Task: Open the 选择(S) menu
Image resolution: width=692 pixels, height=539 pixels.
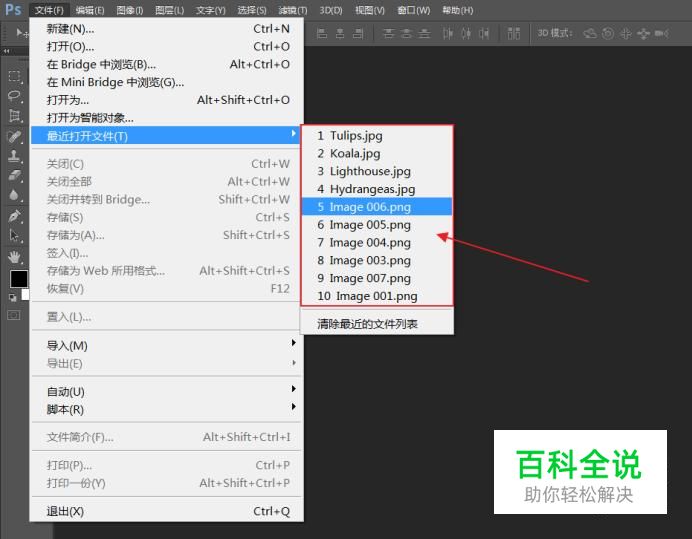Action: pyautogui.click(x=252, y=10)
